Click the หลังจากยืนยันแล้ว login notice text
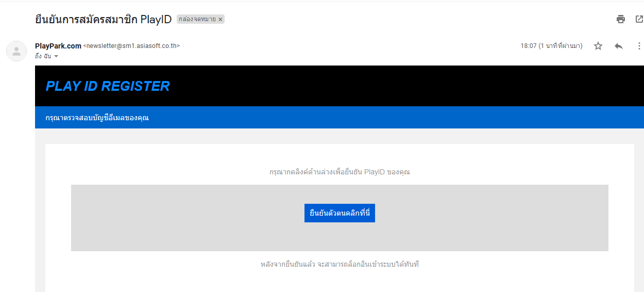 [340, 264]
